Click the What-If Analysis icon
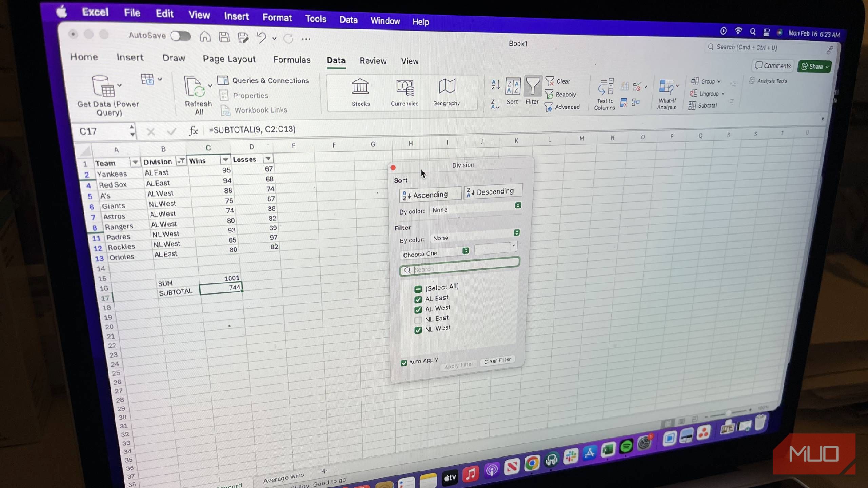 (x=666, y=87)
